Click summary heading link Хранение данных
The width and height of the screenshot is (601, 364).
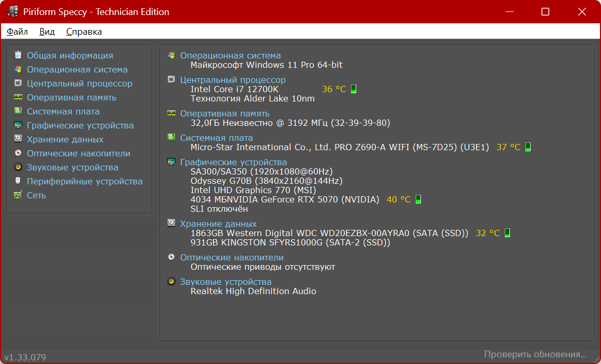[218, 224]
